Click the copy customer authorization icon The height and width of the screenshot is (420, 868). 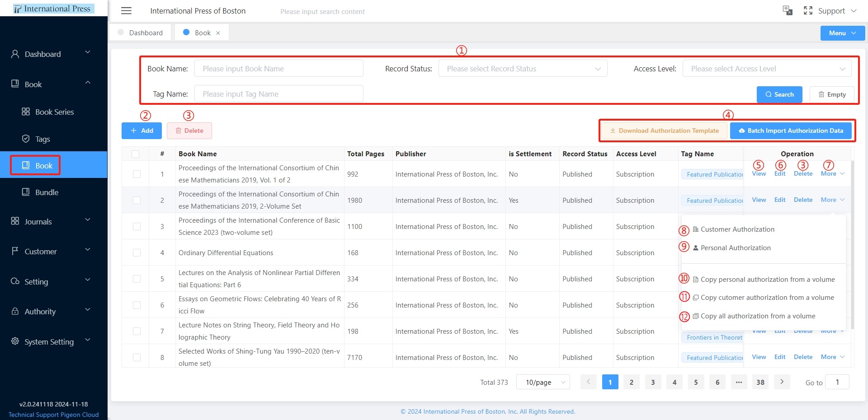coord(696,298)
